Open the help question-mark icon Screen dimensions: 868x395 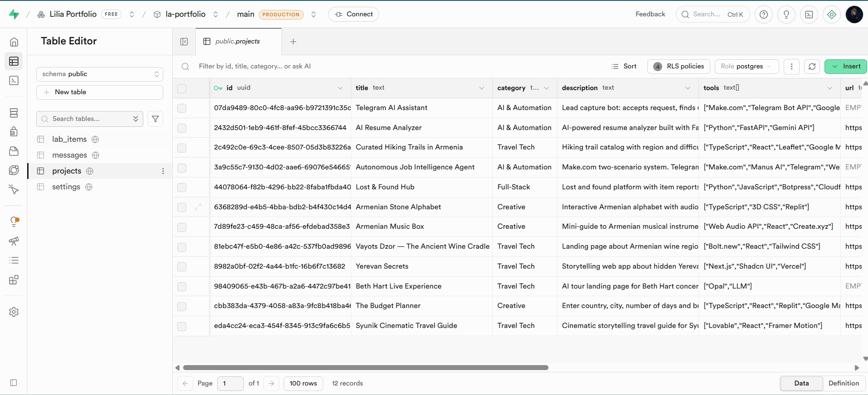click(764, 14)
